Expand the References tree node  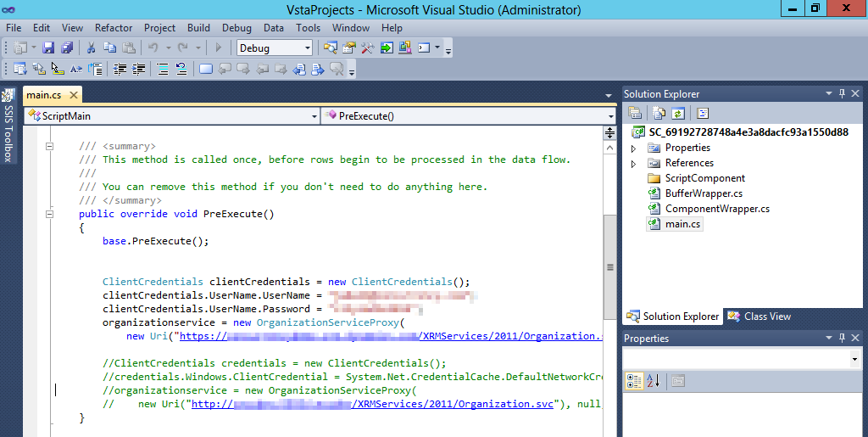634,164
